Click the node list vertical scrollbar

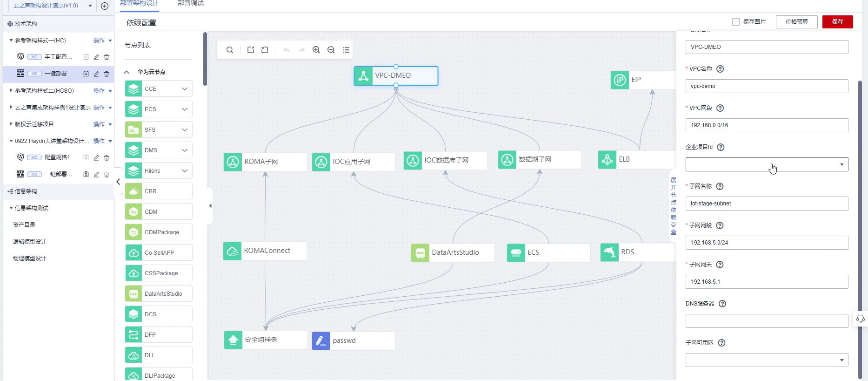click(x=205, y=59)
